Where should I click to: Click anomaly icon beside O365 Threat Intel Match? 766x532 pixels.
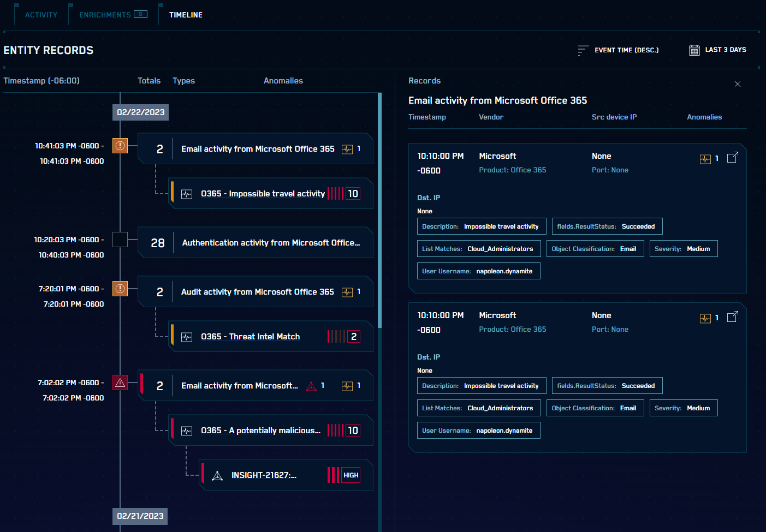[187, 337]
